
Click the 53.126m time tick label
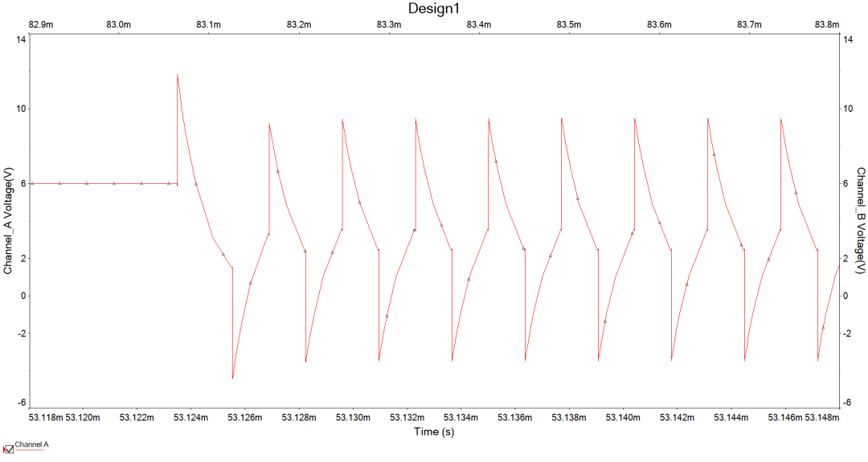(x=244, y=418)
